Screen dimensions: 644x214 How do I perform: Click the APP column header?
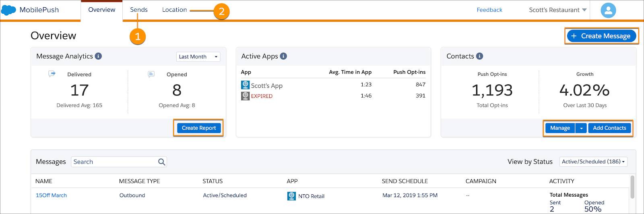[x=292, y=181]
